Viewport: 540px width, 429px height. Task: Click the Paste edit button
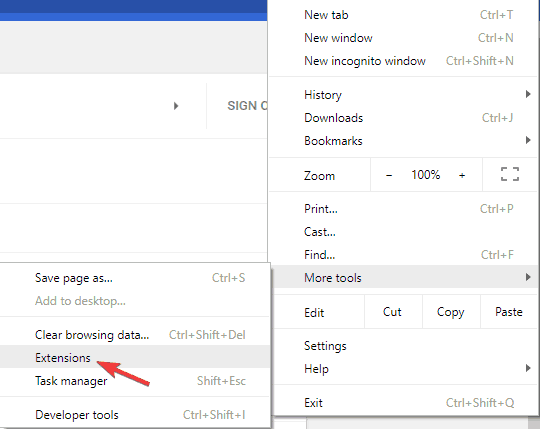pos(509,312)
